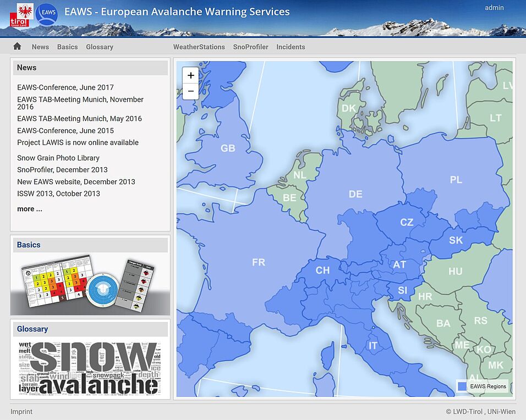Open SnoProfiler, December 2013 news
The height and width of the screenshot is (420, 526).
coord(62,170)
